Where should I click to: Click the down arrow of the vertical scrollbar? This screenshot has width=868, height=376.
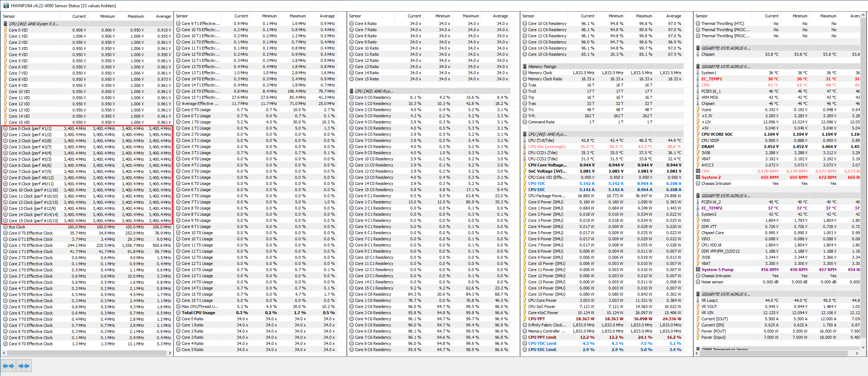pos(863,347)
